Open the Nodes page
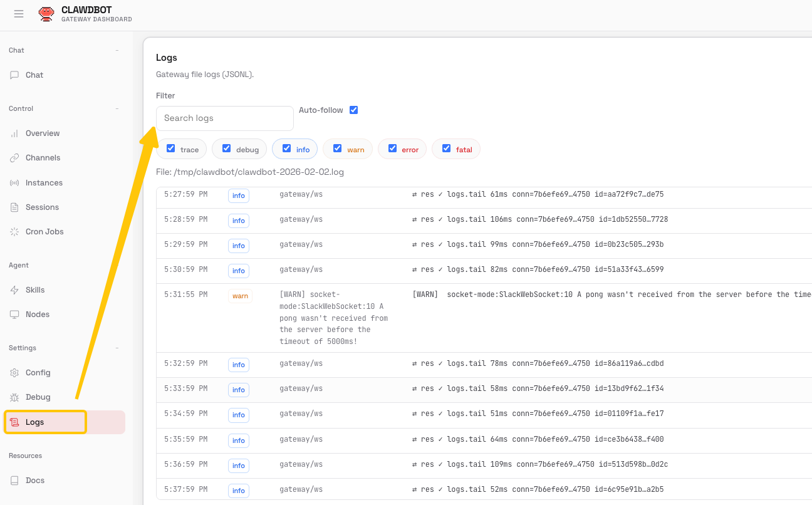The height and width of the screenshot is (505, 812). pos(38,315)
